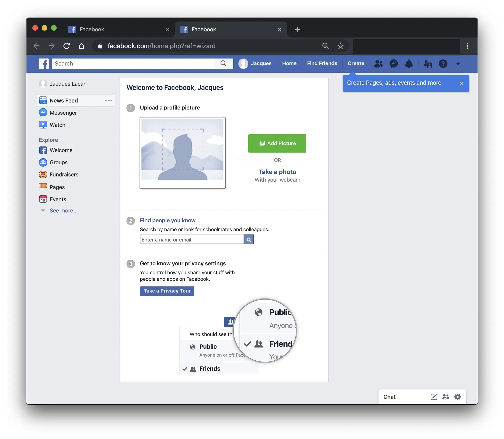Go to Home in the top bar

point(289,63)
